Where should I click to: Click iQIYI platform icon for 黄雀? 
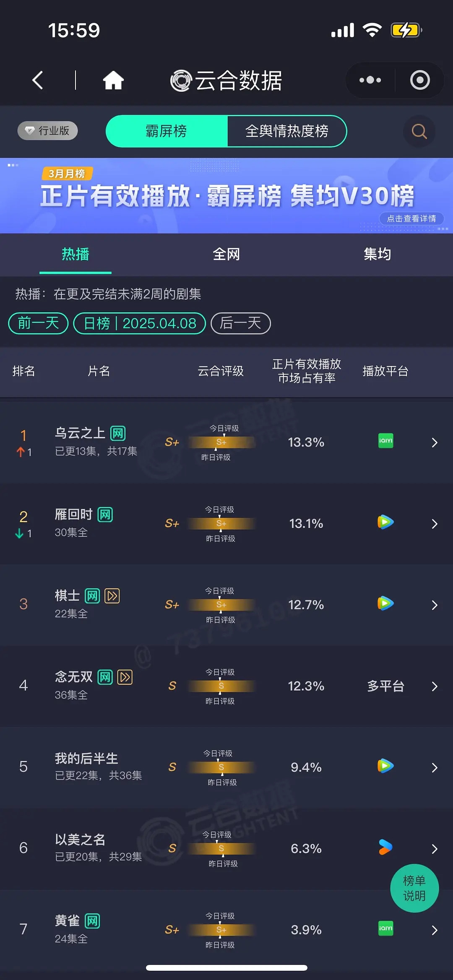385,928
